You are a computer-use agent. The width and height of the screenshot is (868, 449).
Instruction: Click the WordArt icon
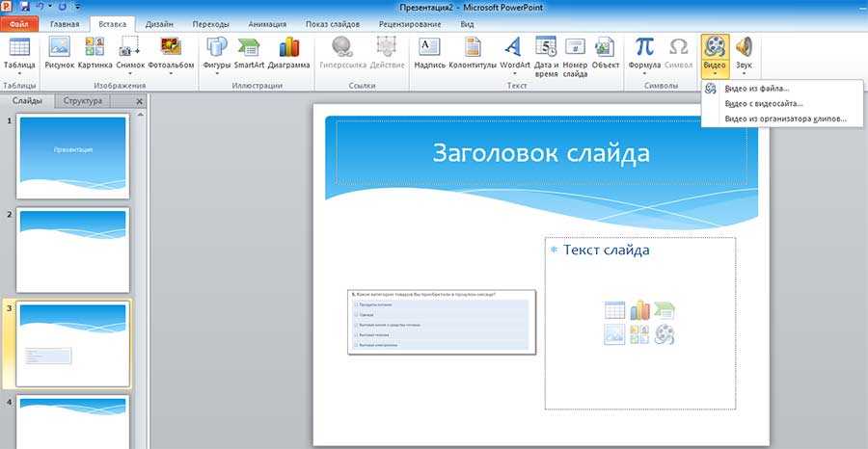(515, 46)
